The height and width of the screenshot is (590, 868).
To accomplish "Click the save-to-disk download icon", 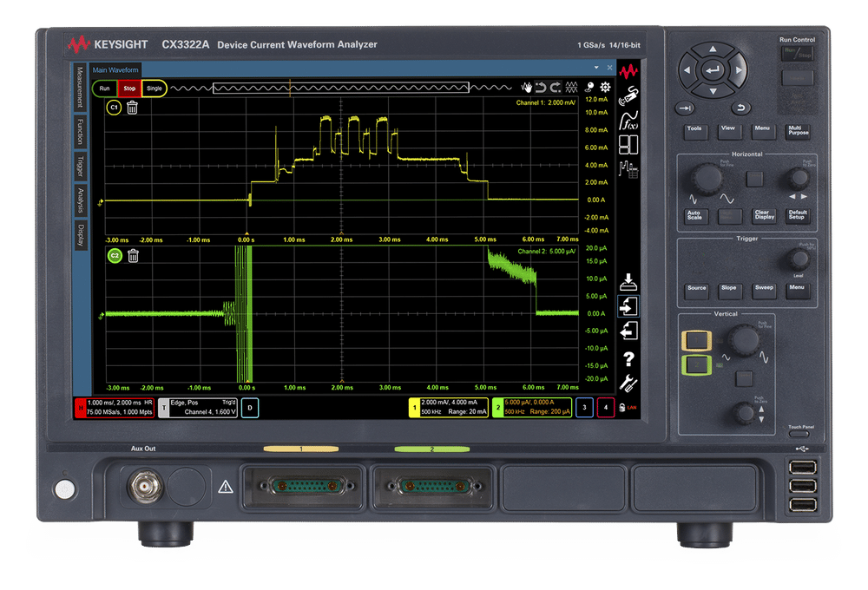I will [628, 282].
